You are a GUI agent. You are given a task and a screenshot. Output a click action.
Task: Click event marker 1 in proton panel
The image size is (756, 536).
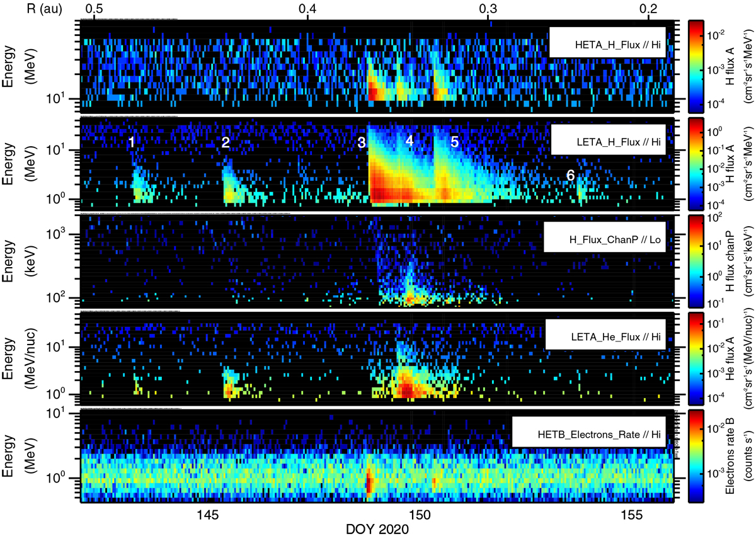(132, 142)
